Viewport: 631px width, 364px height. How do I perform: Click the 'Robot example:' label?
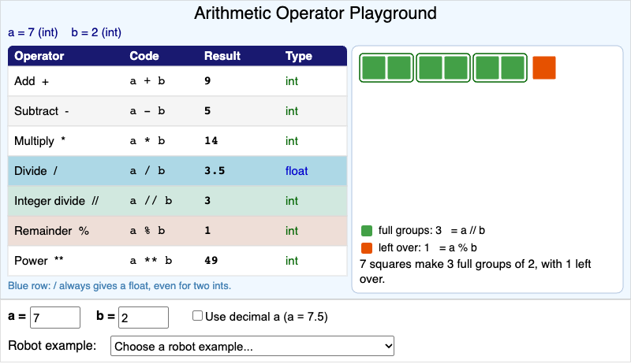click(x=52, y=346)
